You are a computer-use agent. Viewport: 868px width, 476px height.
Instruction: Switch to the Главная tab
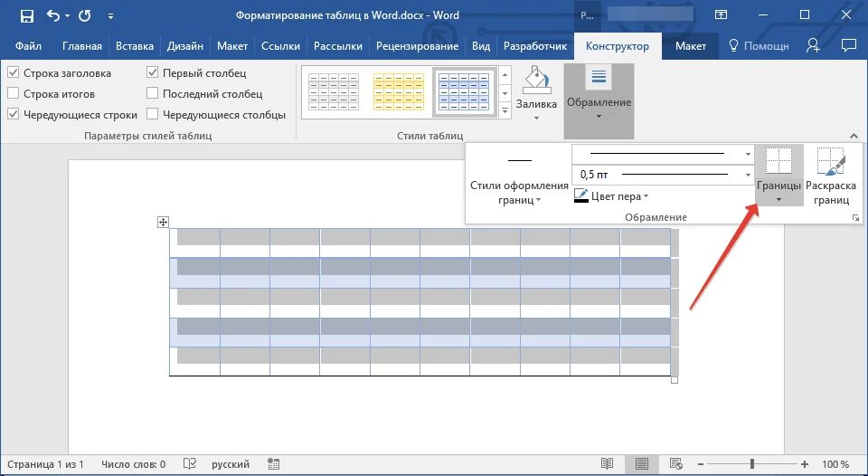82,46
